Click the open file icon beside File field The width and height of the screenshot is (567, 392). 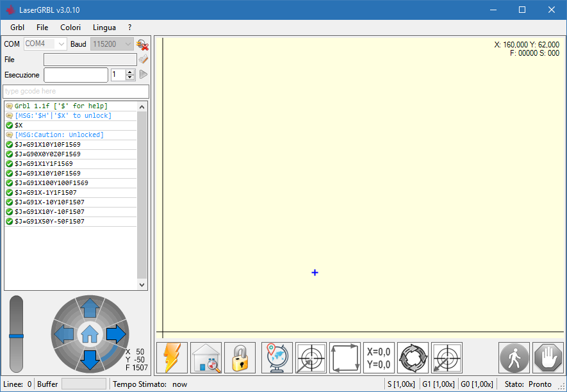pyautogui.click(x=144, y=59)
